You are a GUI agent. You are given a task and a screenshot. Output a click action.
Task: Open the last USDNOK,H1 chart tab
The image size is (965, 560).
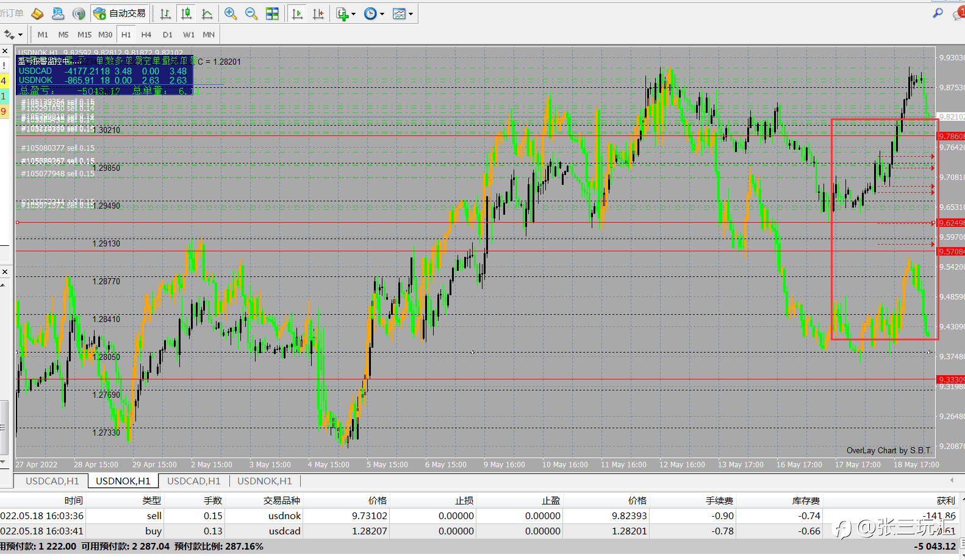point(264,481)
